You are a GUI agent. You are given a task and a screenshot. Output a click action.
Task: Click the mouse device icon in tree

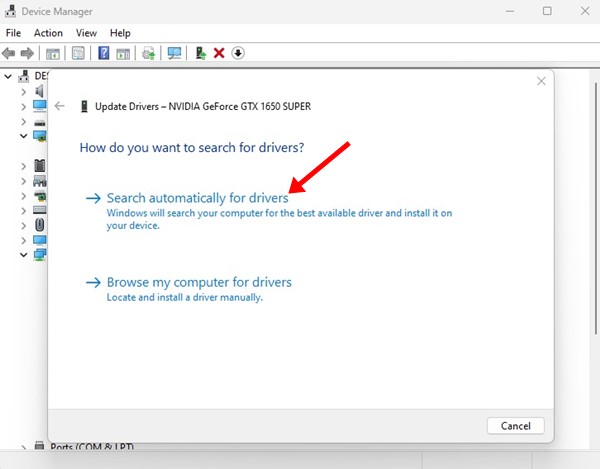pos(39,226)
